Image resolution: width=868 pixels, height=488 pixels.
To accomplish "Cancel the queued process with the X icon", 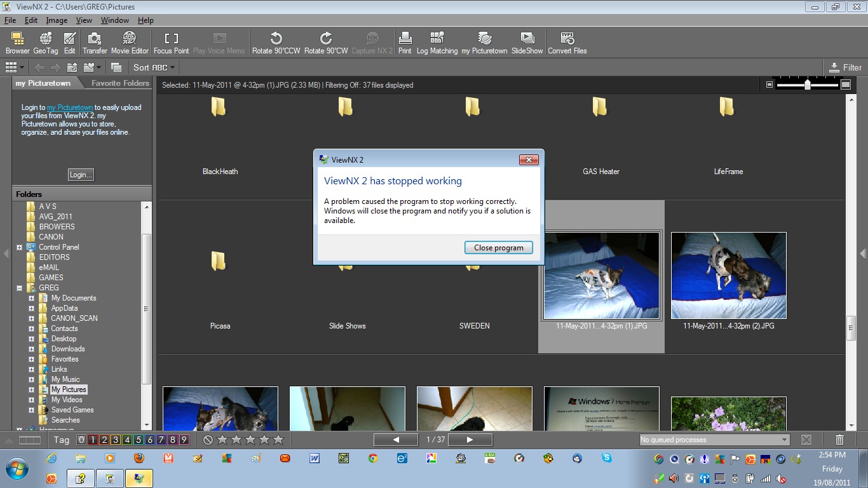I will tap(806, 440).
